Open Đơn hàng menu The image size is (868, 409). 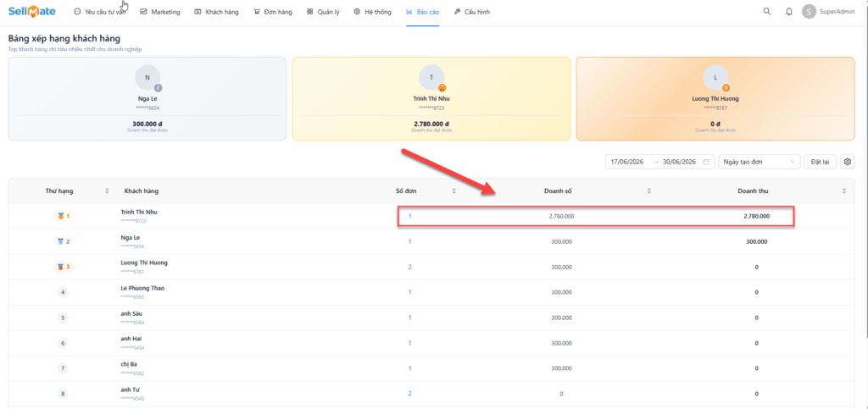273,12
